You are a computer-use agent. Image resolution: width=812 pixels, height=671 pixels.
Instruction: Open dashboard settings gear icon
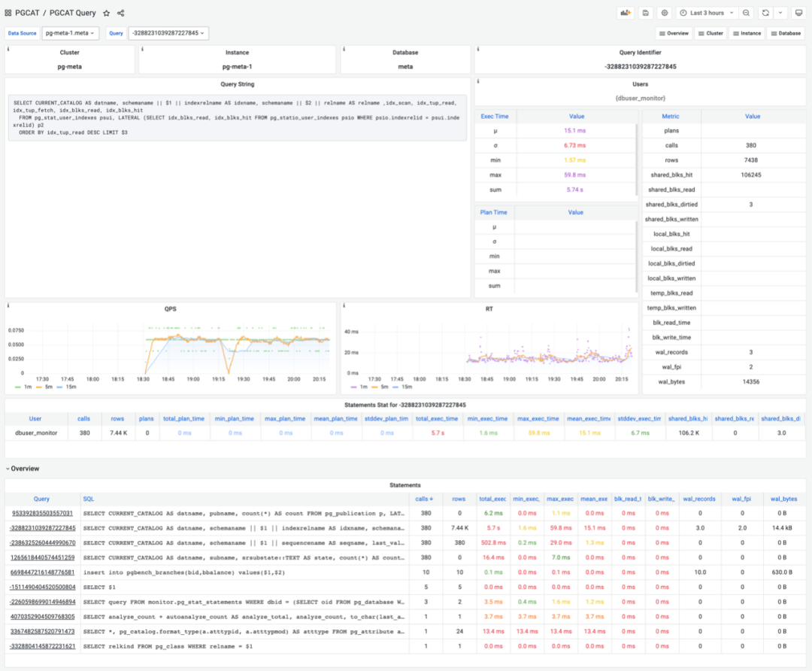point(665,13)
